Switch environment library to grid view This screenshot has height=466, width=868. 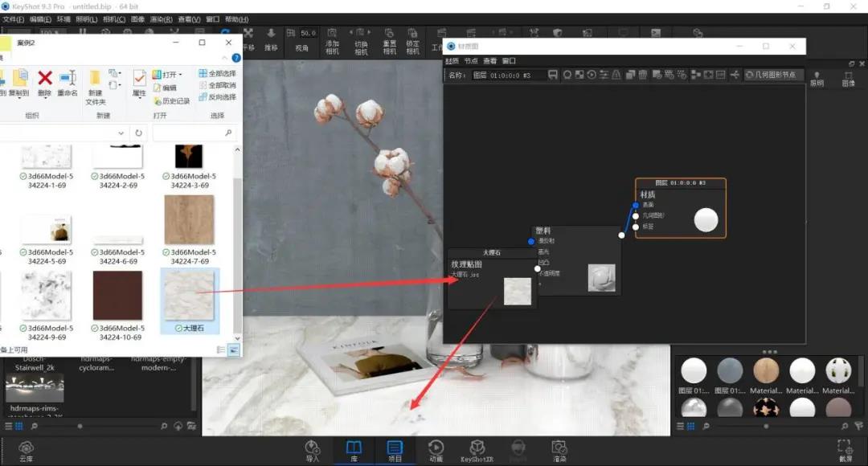point(18,426)
